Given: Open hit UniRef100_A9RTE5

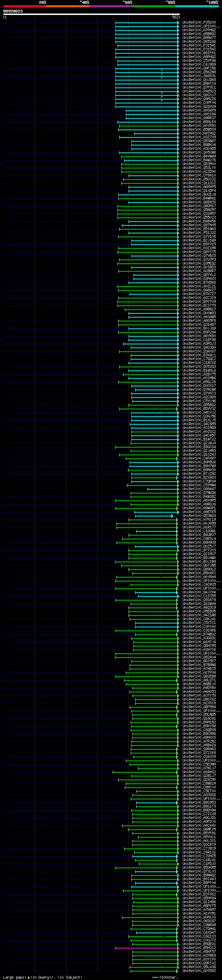Looking at the screenshot, I should click(x=199, y=512).
